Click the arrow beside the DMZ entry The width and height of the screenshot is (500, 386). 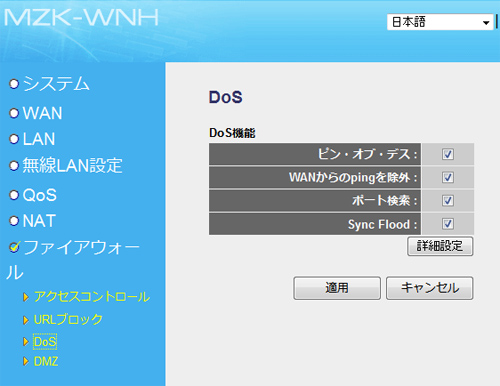[x=26, y=361]
